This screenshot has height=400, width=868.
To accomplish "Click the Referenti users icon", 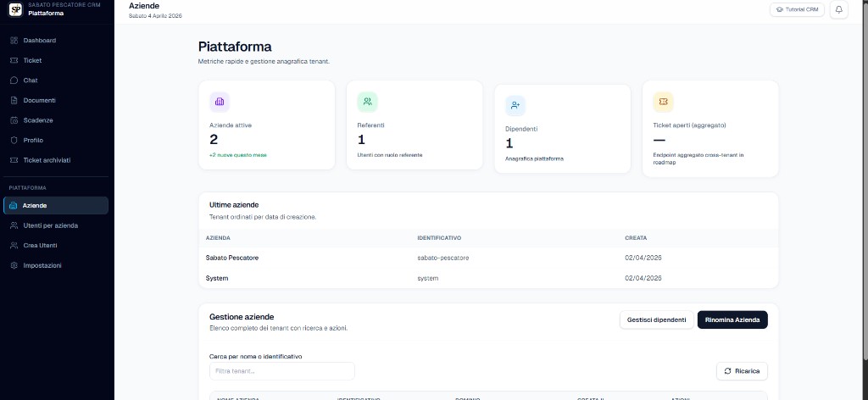I will point(367,102).
